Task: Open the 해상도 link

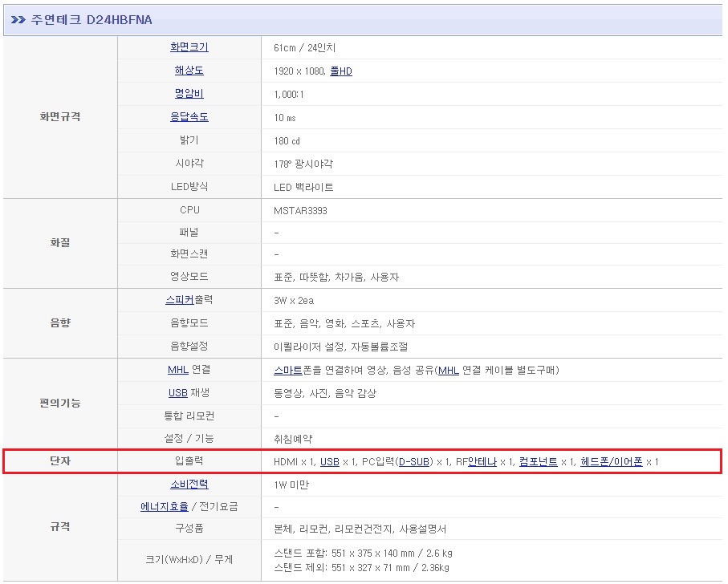Action: point(189,71)
